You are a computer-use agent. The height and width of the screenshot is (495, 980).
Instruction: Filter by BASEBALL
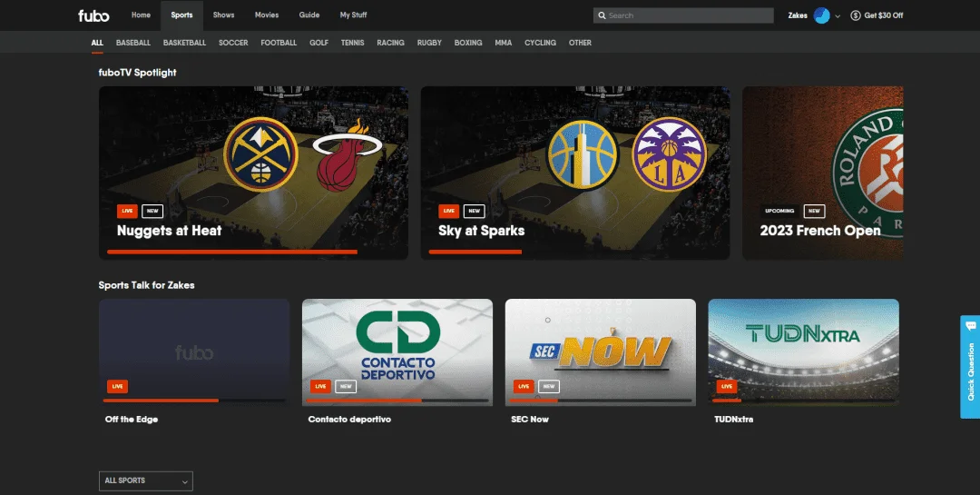[x=133, y=43]
